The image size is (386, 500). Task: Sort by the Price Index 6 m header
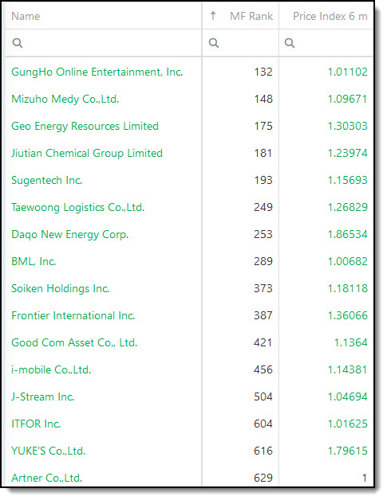coord(330,16)
